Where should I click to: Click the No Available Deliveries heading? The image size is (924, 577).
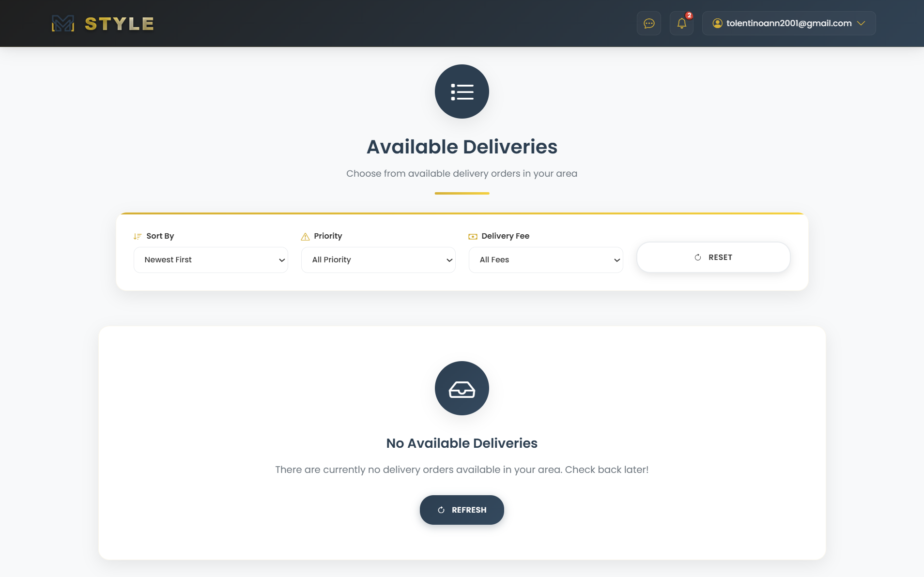tap(462, 443)
